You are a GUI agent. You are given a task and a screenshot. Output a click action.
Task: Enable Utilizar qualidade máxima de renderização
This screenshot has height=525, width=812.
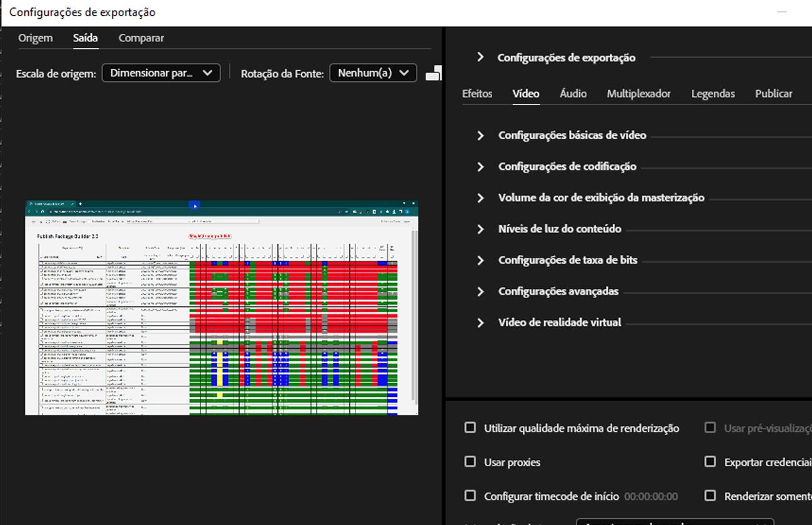470,428
